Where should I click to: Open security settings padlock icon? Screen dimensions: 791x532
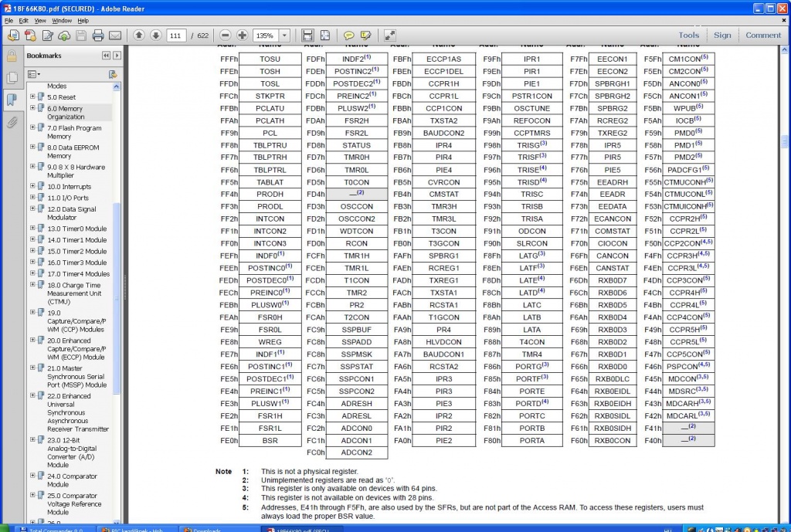click(x=12, y=56)
